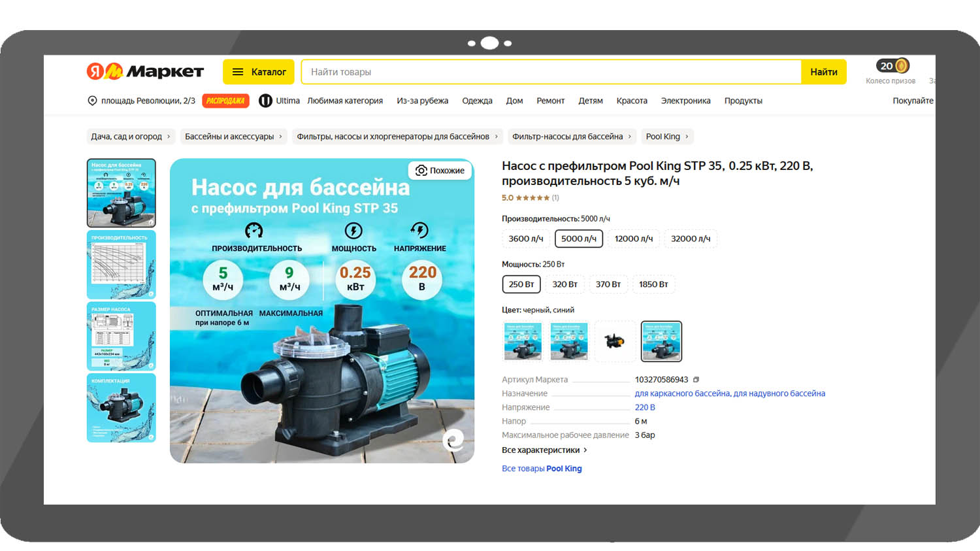This screenshot has height=551, width=980.
Task: Open Электроника category
Action: (685, 101)
